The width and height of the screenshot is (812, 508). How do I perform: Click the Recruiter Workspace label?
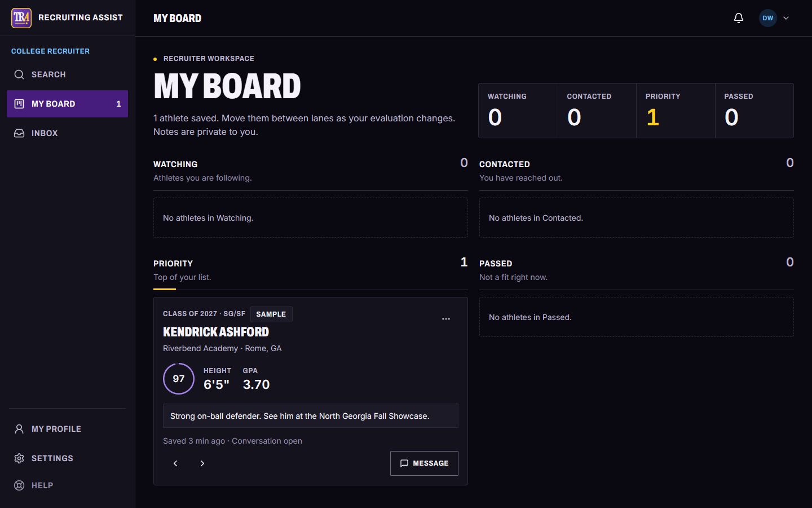(209, 59)
